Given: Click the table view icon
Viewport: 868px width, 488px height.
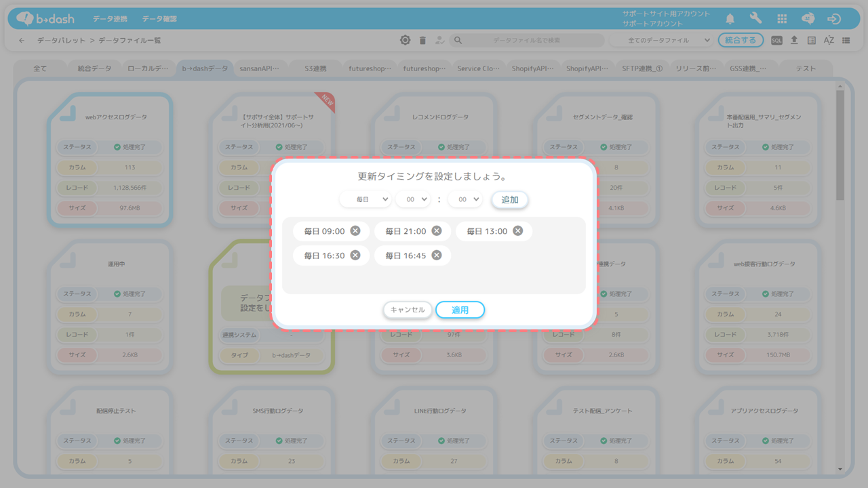Looking at the screenshot, I should coord(812,41).
